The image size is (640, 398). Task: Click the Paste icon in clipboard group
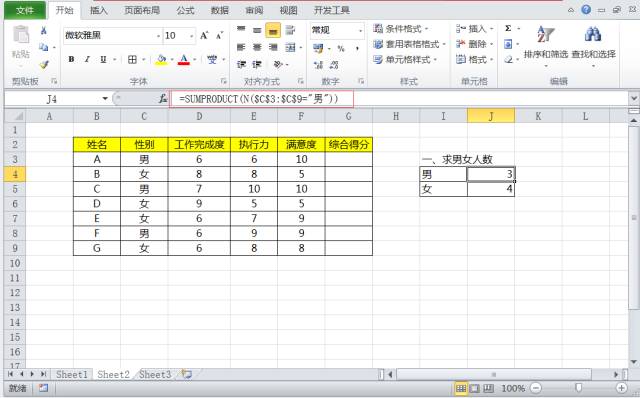point(21,35)
